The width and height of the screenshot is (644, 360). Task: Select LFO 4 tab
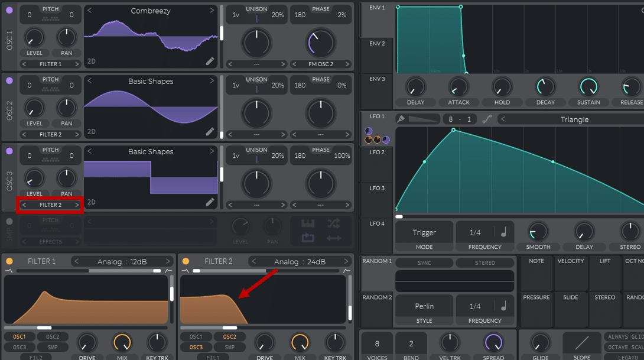point(376,235)
